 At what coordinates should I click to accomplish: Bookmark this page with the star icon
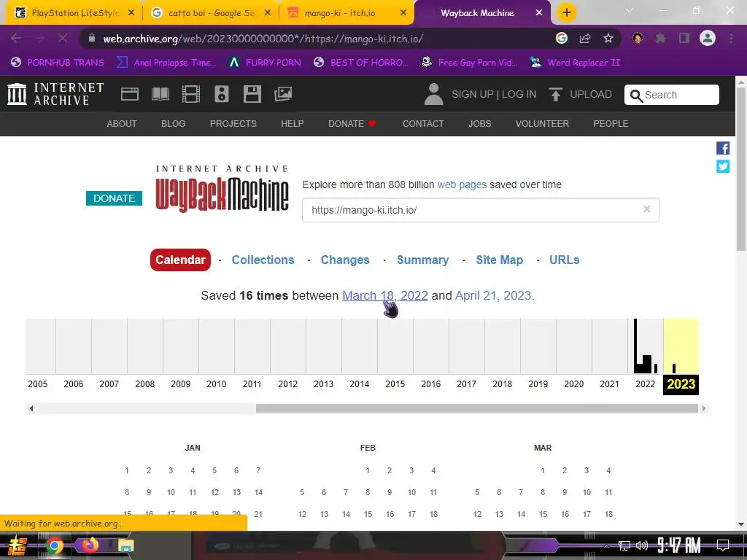pos(608,38)
